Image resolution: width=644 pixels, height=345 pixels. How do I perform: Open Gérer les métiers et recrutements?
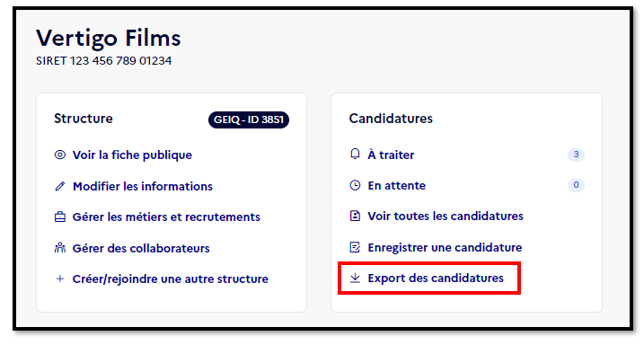click(166, 217)
